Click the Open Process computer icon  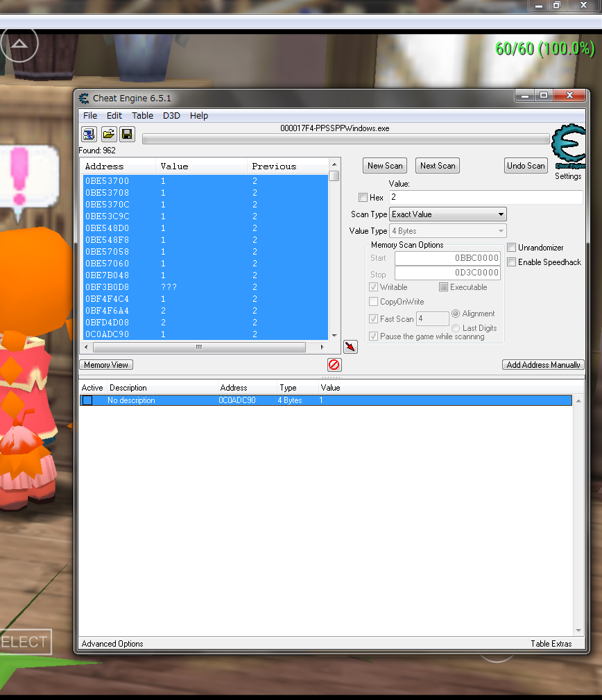click(89, 134)
